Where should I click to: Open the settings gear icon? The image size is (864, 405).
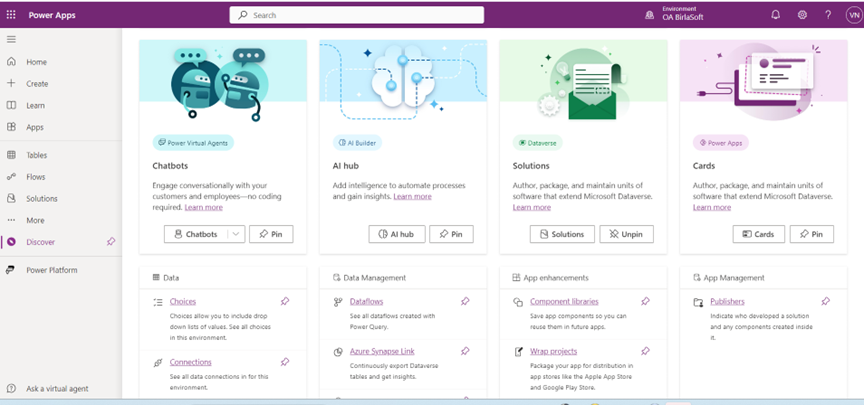pyautogui.click(x=802, y=15)
